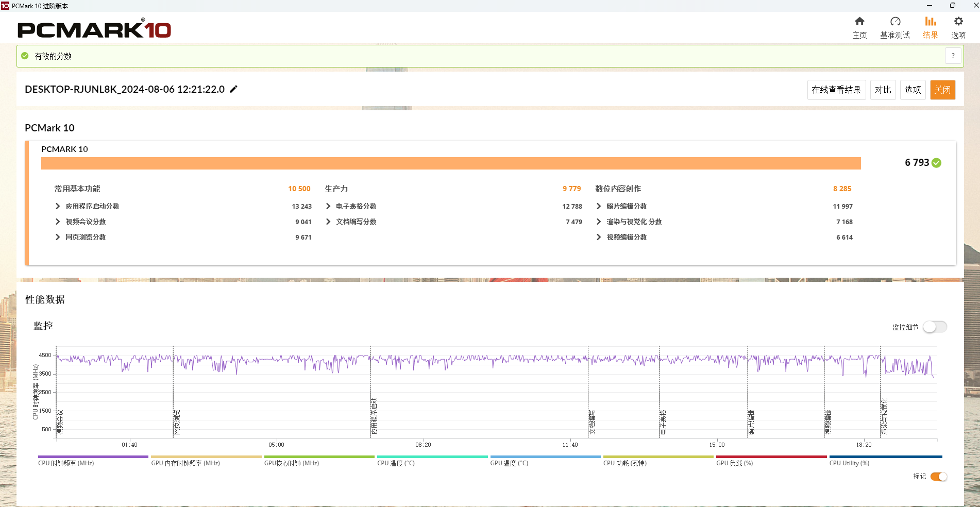This screenshot has width=980, height=507.
Task: Click the pencil icon to rename result
Action: 233,89
